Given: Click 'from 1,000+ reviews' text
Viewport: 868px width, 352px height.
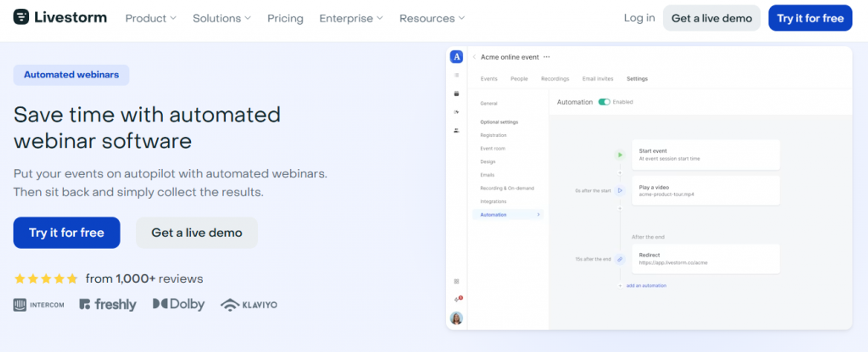Looking at the screenshot, I should (x=144, y=279).
